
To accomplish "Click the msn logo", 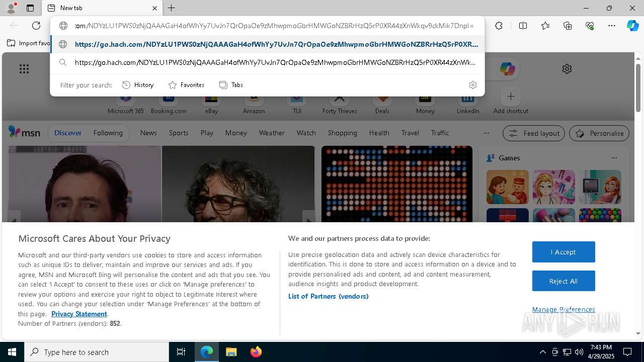I will click(x=24, y=132).
